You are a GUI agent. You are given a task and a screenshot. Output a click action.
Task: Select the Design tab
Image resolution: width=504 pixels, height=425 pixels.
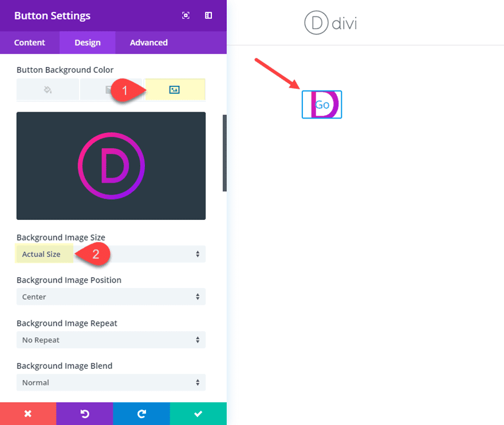tap(87, 42)
